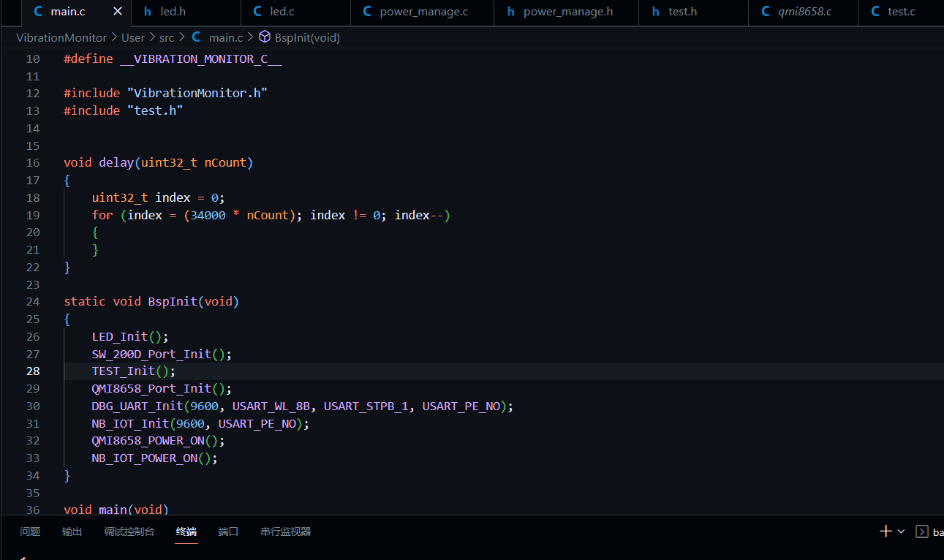This screenshot has height=560, width=944.
Task: Click BspInit(void) symbol in breadcrumb
Action: pos(307,37)
